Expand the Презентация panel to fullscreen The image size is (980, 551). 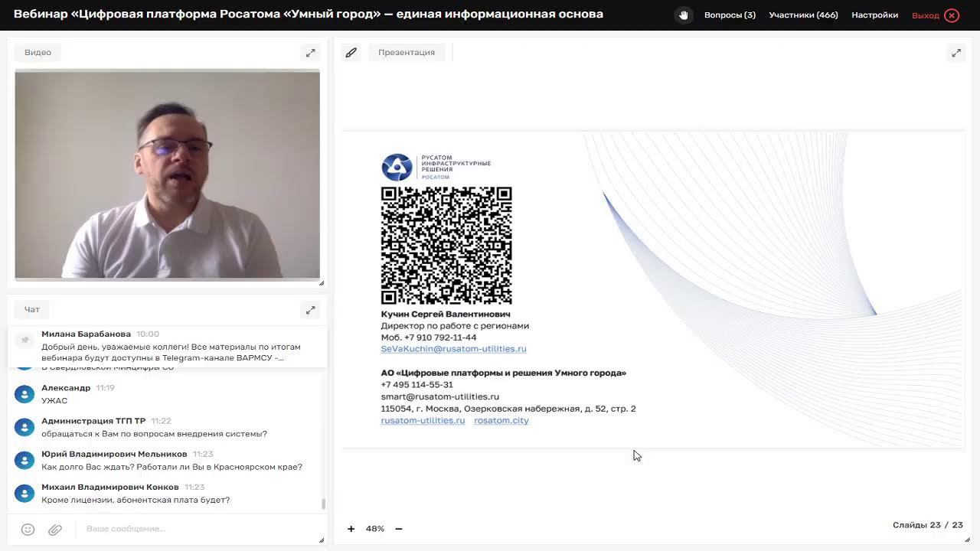pyautogui.click(x=956, y=53)
